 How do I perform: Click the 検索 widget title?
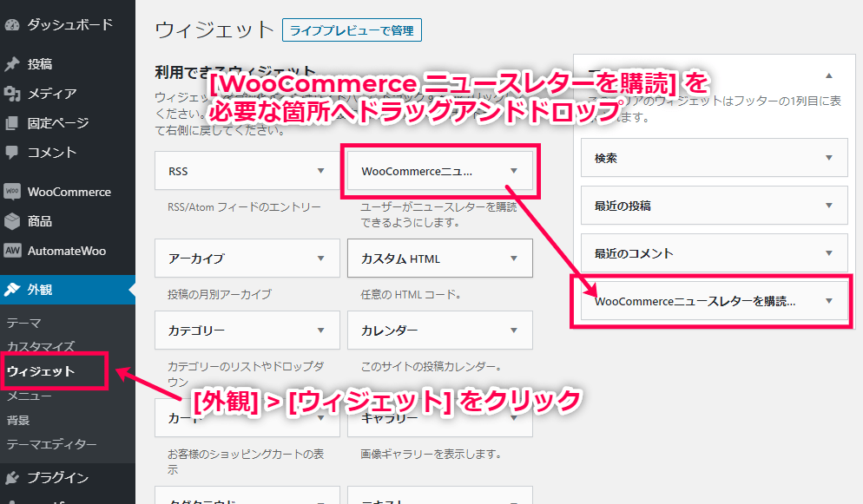[x=606, y=158]
